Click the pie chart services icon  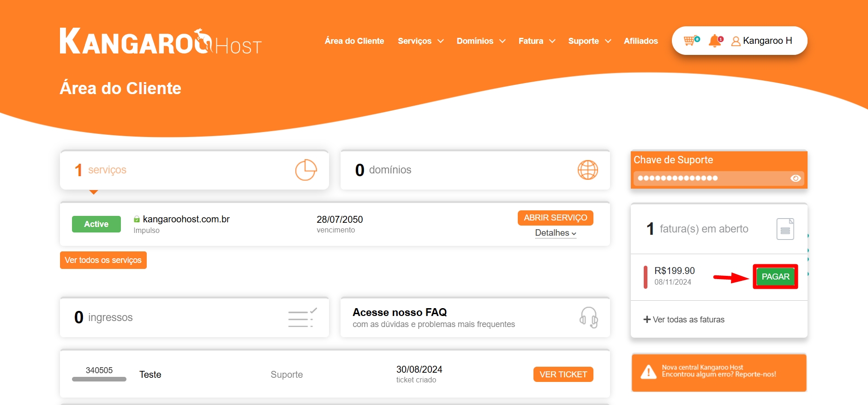(x=305, y=170)
